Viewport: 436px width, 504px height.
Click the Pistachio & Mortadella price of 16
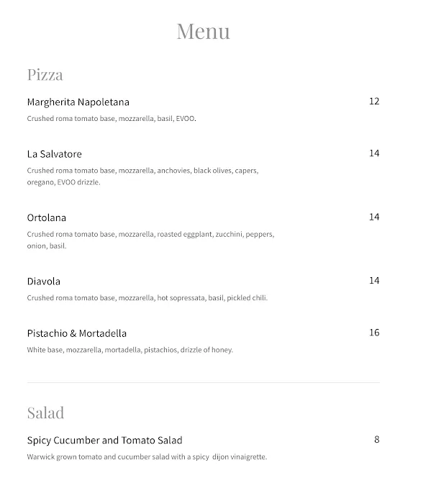point(373,333)
